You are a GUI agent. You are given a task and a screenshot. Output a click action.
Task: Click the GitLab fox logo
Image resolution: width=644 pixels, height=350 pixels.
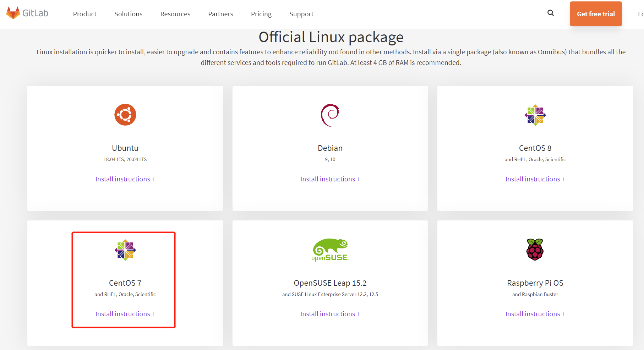pyautogui.click(x=13, y=13)
